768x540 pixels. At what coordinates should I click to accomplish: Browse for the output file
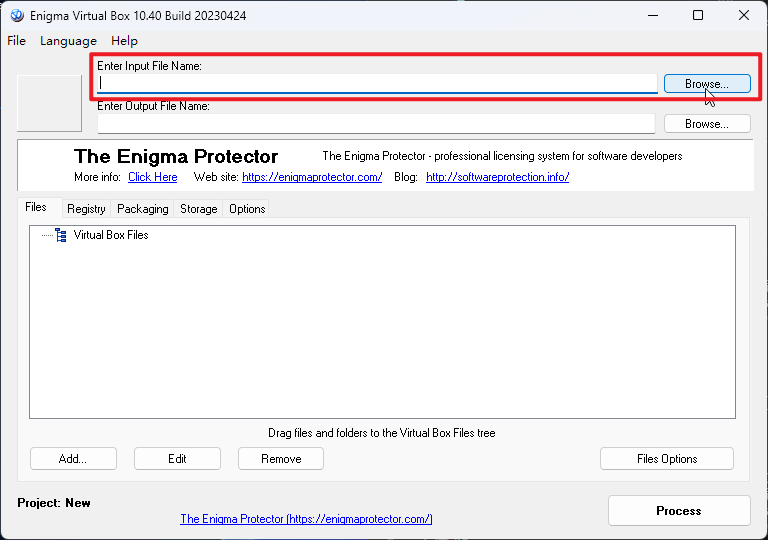coord(707,124)
